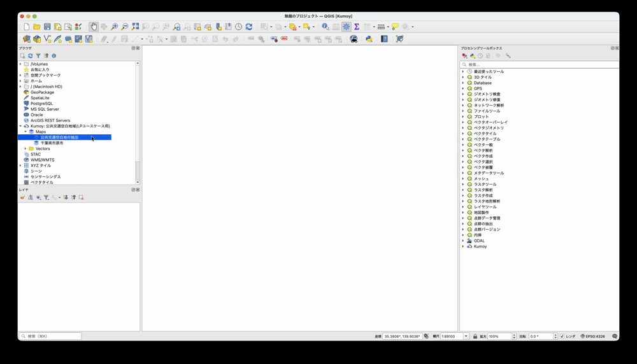
Task: Select the お気に入り favorites item
Action: point(39,70)
